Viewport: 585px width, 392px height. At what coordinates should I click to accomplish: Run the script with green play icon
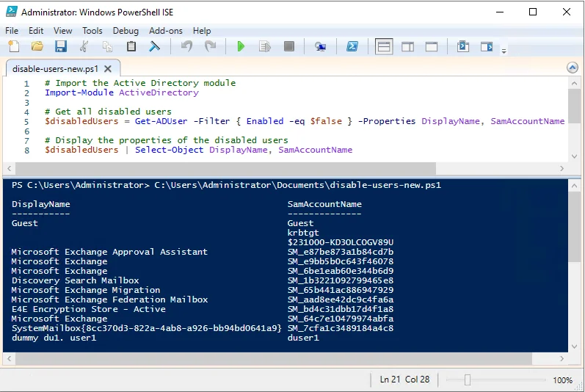tap(241, 47)
